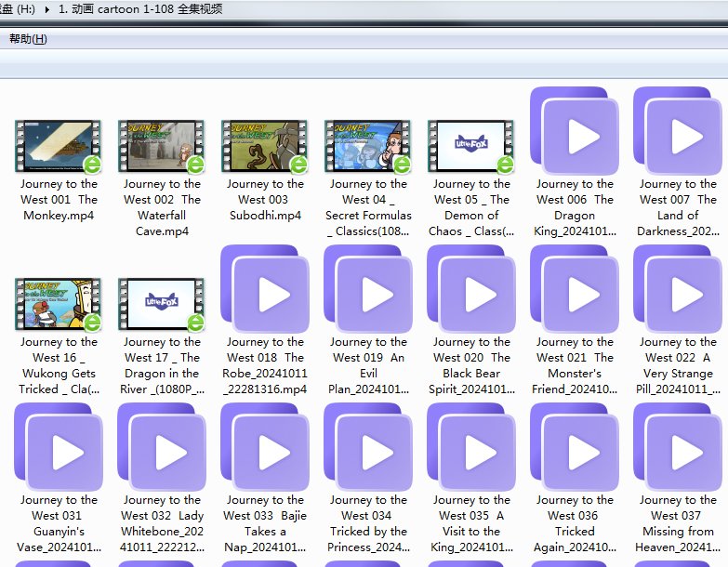Viewport: 728px width, 567px height.
Task: Select Journey to the West 04 Secret Formulas thumbnail
Action: (368, 146)
